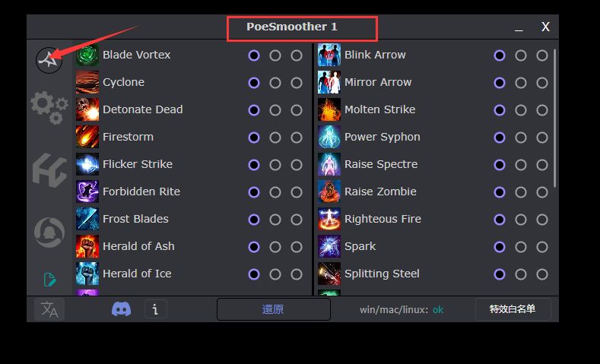Show info via the i icon

pyautogui.click(x=155, y=309)
